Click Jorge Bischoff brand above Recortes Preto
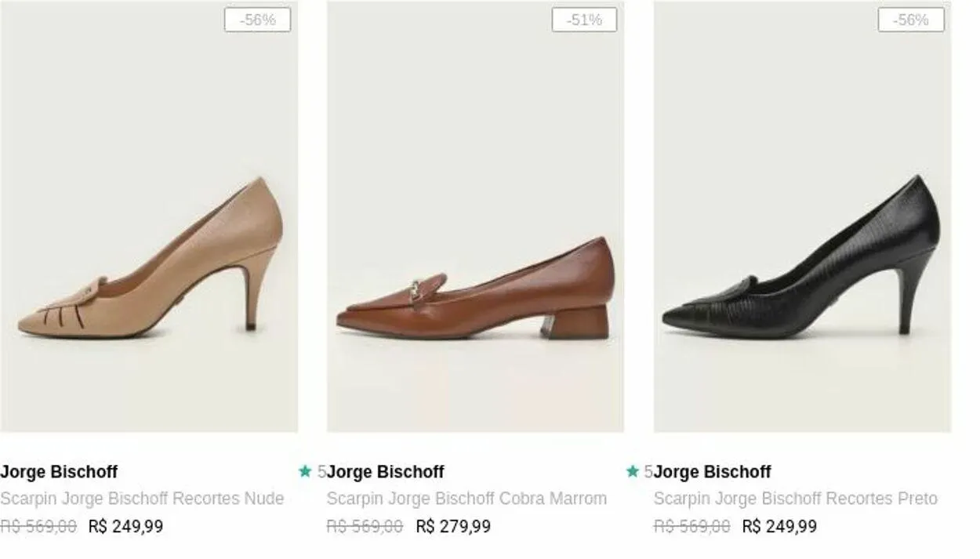Image resolution: width=980 pixels, height=559 pixels. click(713, 472)
